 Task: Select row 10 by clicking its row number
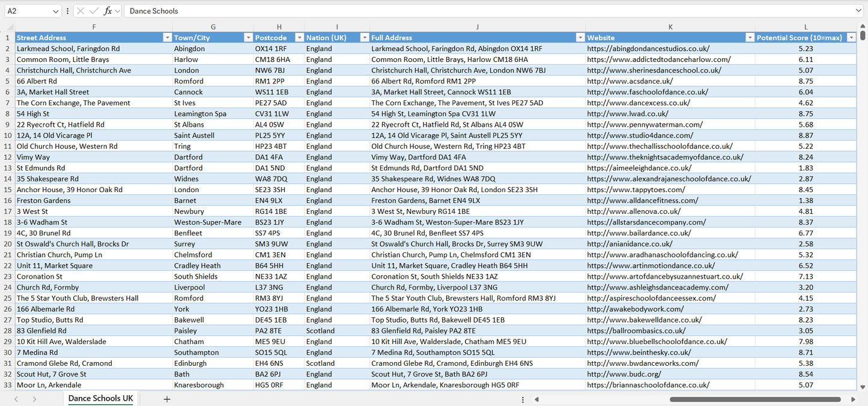[x=8, y=135]
